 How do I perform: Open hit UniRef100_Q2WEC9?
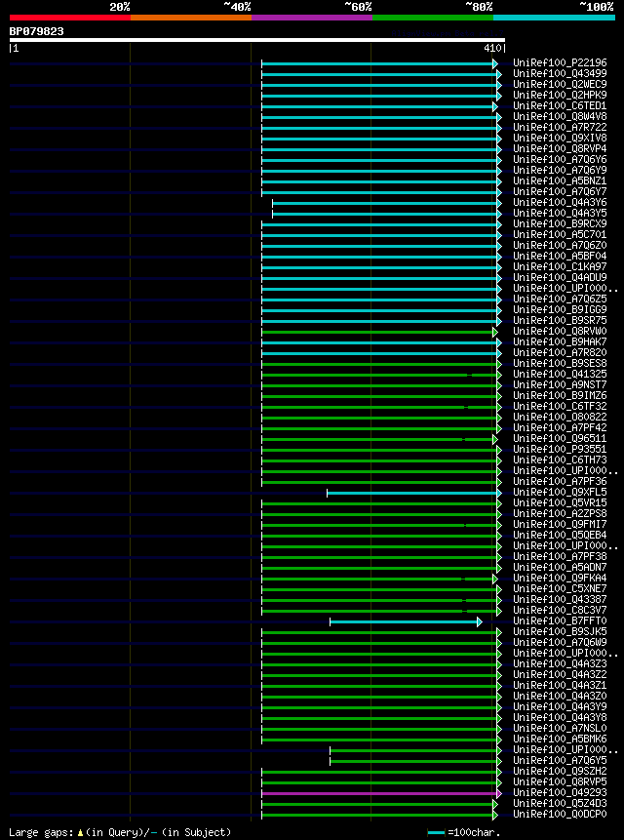(x=560, y=85)
